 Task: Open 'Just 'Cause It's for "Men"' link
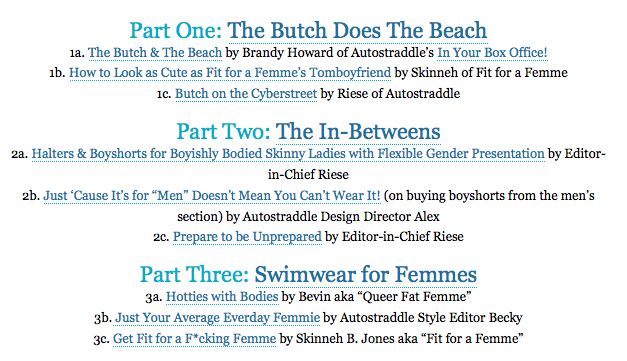pos(212,196)
